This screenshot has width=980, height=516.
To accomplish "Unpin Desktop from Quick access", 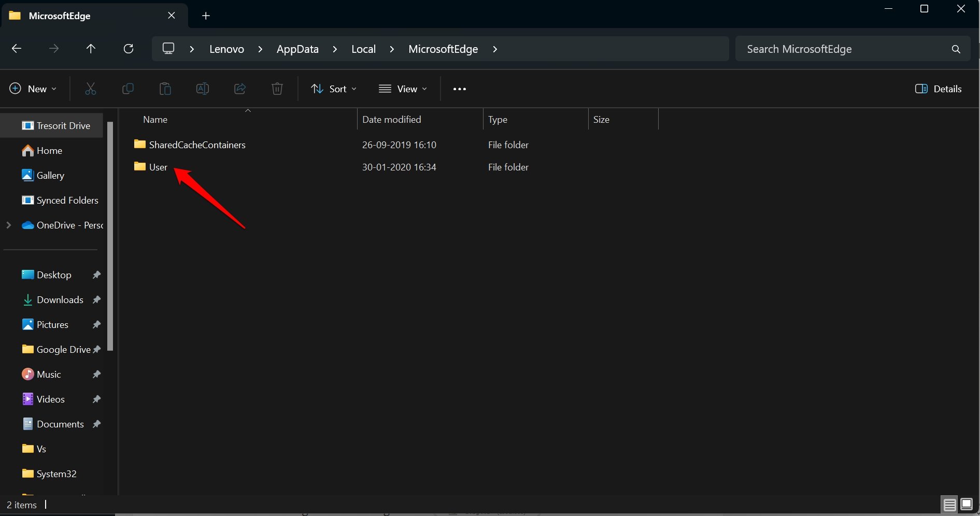I will coord(96,275).
